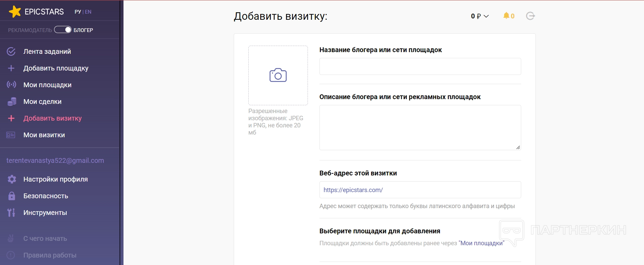Click the lock icon beside Безопасность

click(x=12, y=196)
